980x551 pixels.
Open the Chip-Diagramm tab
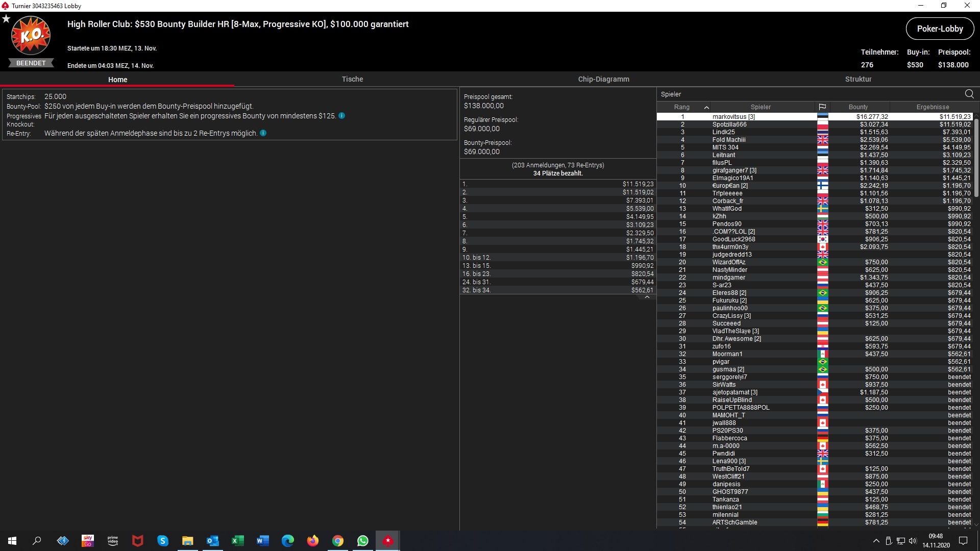(603, 79)
